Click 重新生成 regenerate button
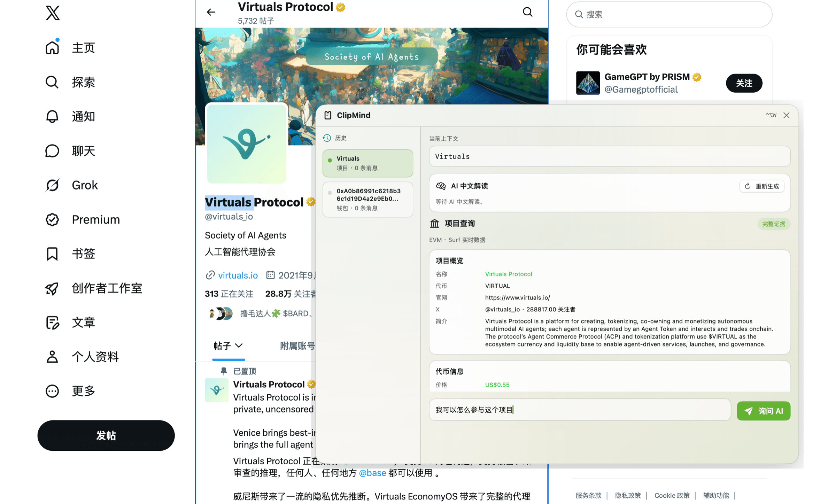Image resolution: width=836 pixels, height=504 pixels. [762, 186]
